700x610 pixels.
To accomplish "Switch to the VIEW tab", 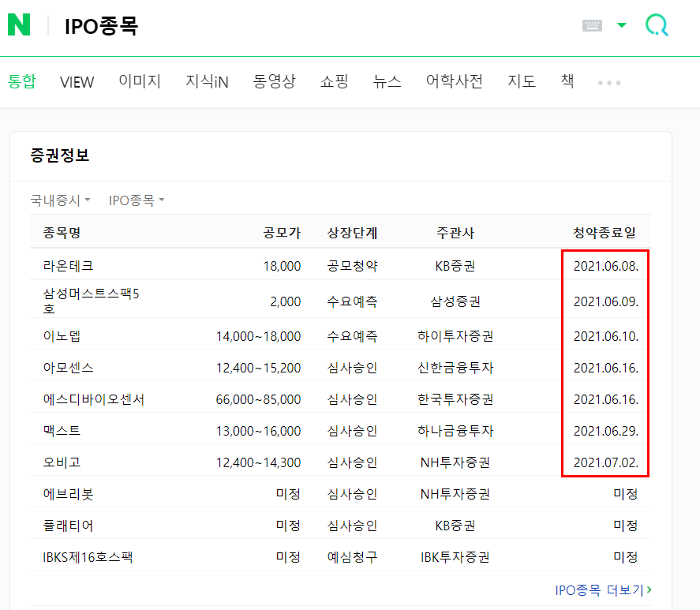I will click(77, 82).
